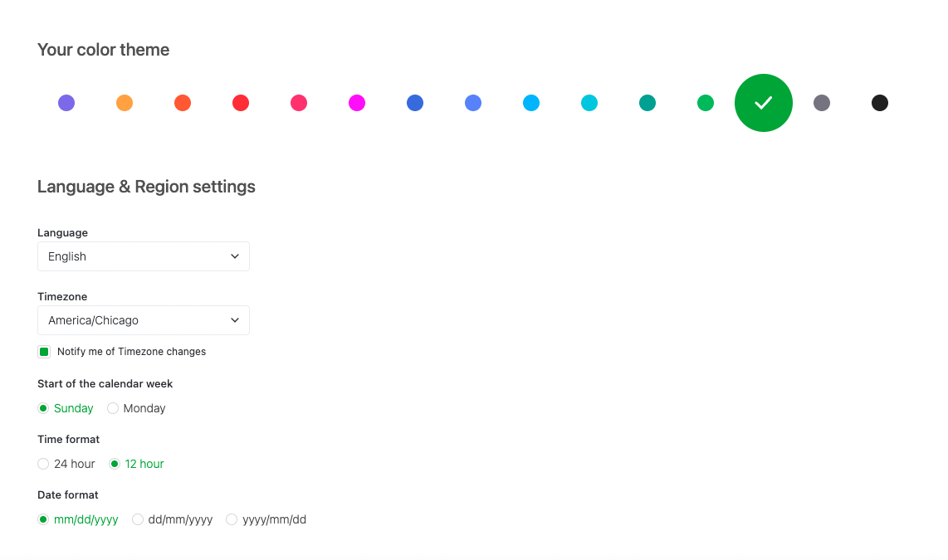Select the gray color theme swatch
Image resolution: width=948 pixels, height=560 pixels.
822,103
